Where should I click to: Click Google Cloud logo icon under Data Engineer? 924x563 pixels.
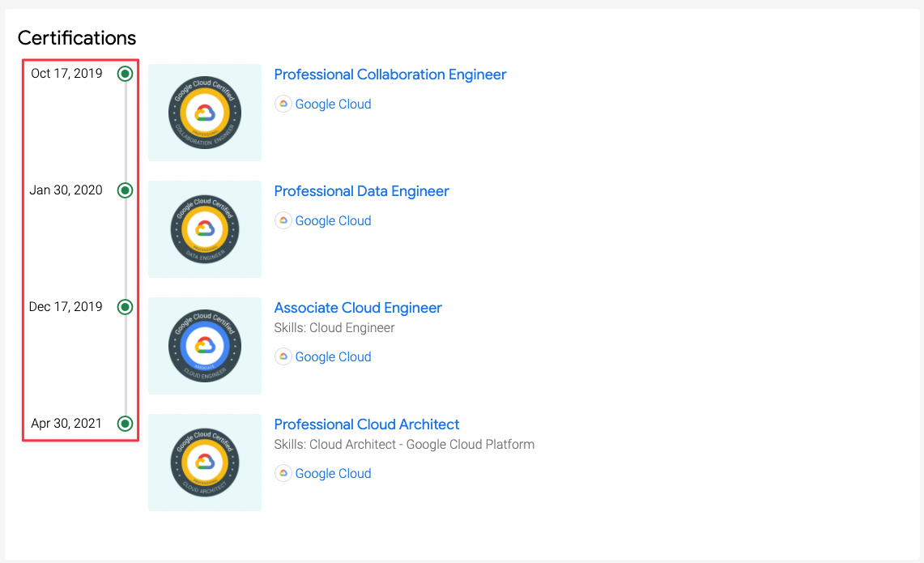[283, 220]
